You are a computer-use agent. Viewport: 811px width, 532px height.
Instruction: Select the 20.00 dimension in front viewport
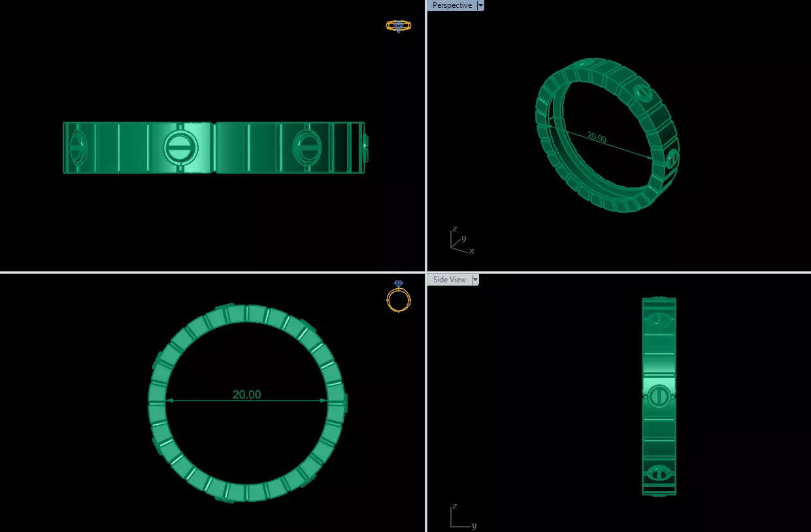pyautogui.click(x=246, y=395)
